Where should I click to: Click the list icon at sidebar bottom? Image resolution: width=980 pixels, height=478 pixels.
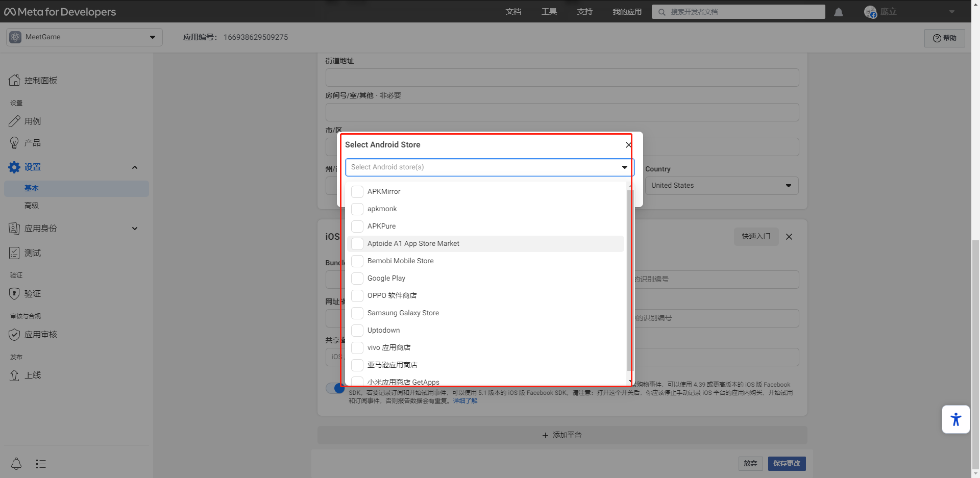[x=41, y=464]
